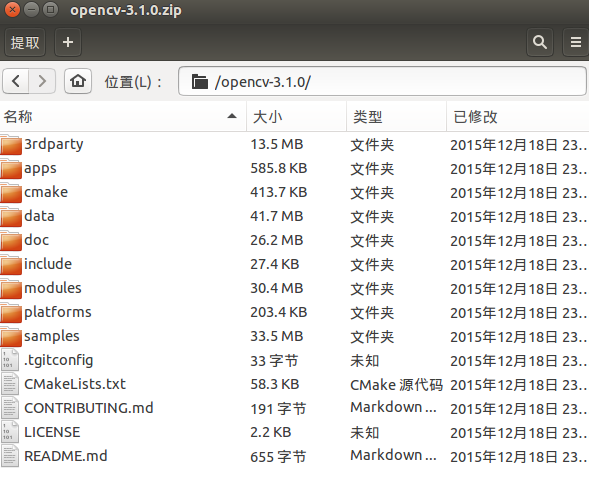Screen dimensions: 589x493
Task: Select the include folder icon
Action: click(11, 265)
